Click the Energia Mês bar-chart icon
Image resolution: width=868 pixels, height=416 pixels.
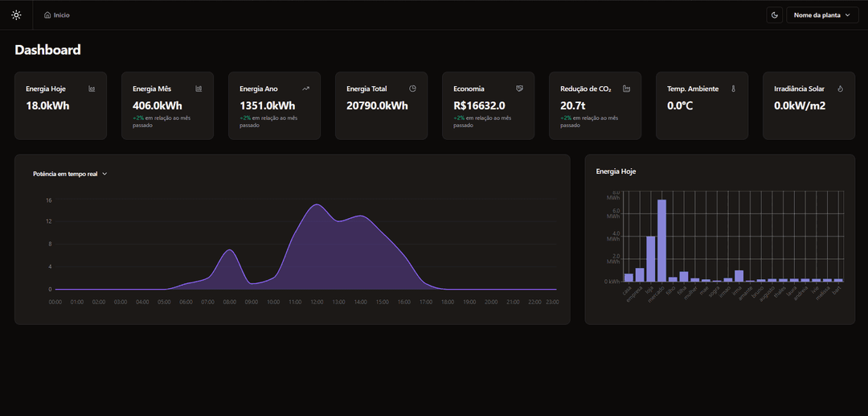click(x=199, y=89)
